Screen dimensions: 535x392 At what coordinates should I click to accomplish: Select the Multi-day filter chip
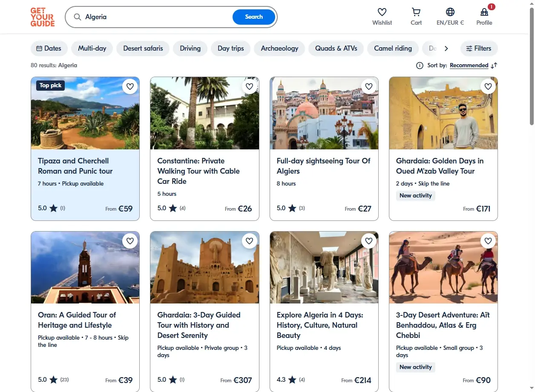[x=92, y=48]
